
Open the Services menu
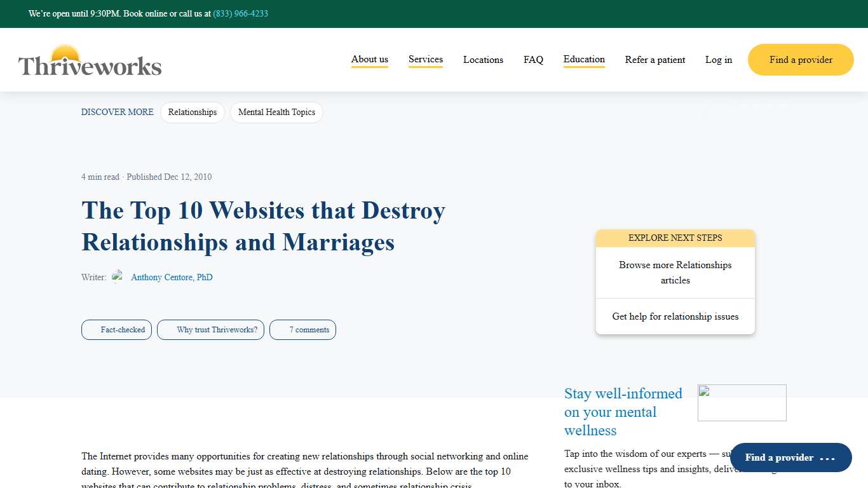click(425, 59)
